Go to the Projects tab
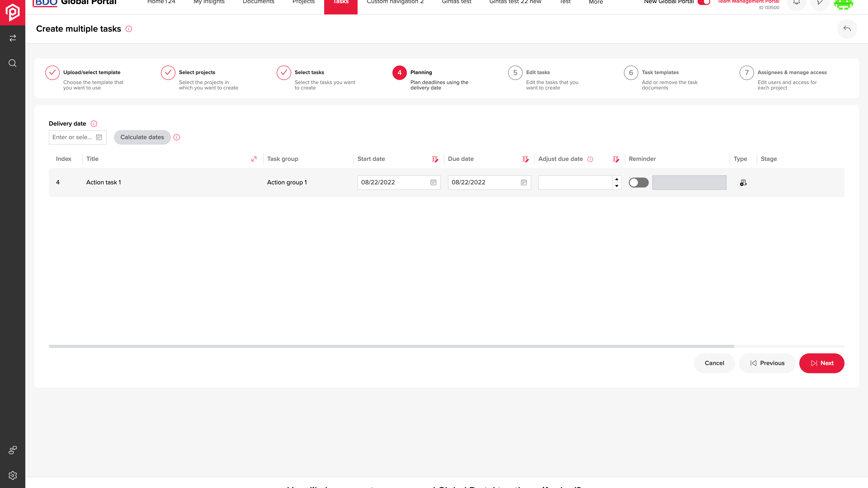Screen dimensions: 868x488 [x=303, y=2]
